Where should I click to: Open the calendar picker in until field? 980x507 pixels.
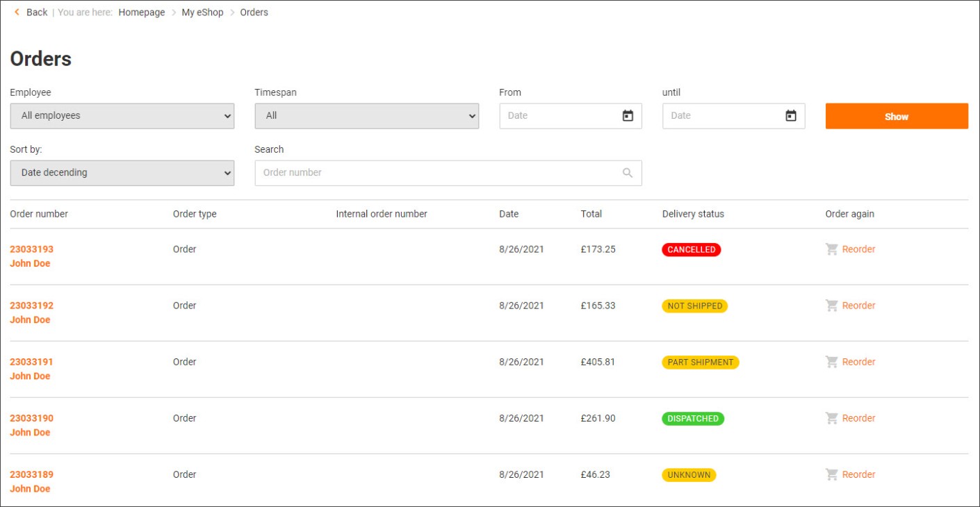point(790,116)
